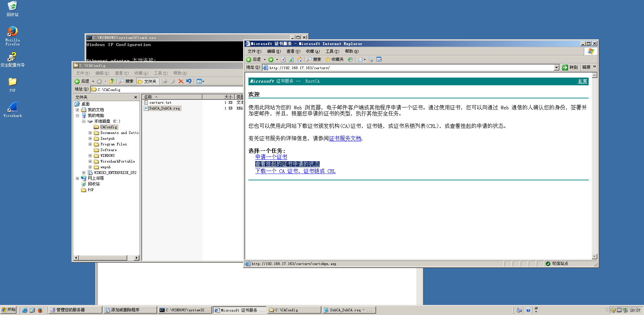
Task: Go to IE Home page icon
Action: (x=300, y=59)
